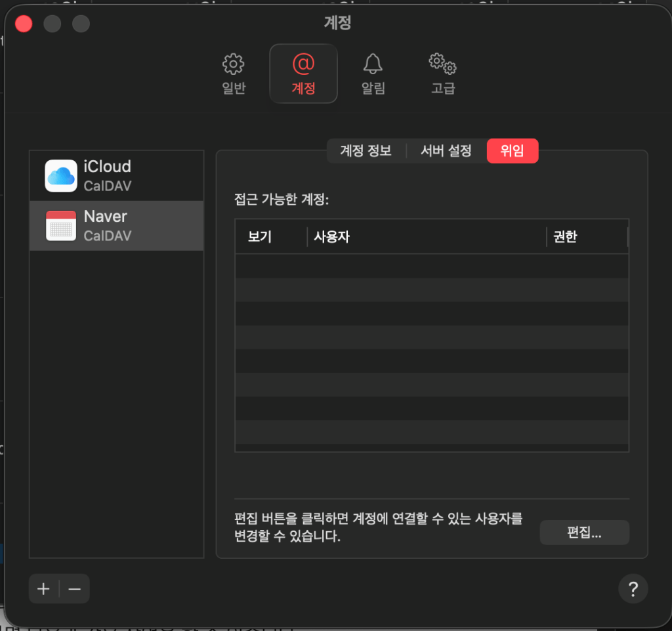This screenshot has width=672, height=631.
Task: Close the 계정 preferences window
Action: tap(24, 24)
